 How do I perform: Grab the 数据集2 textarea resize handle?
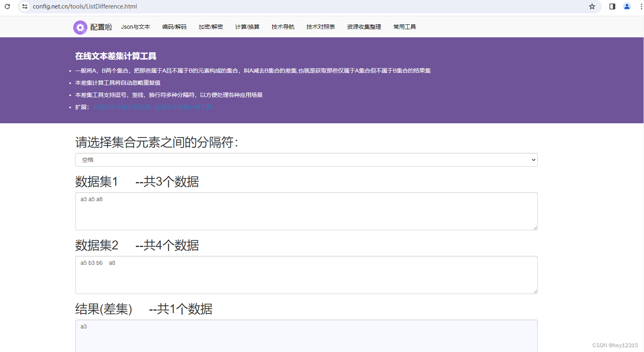coord(535,292)
